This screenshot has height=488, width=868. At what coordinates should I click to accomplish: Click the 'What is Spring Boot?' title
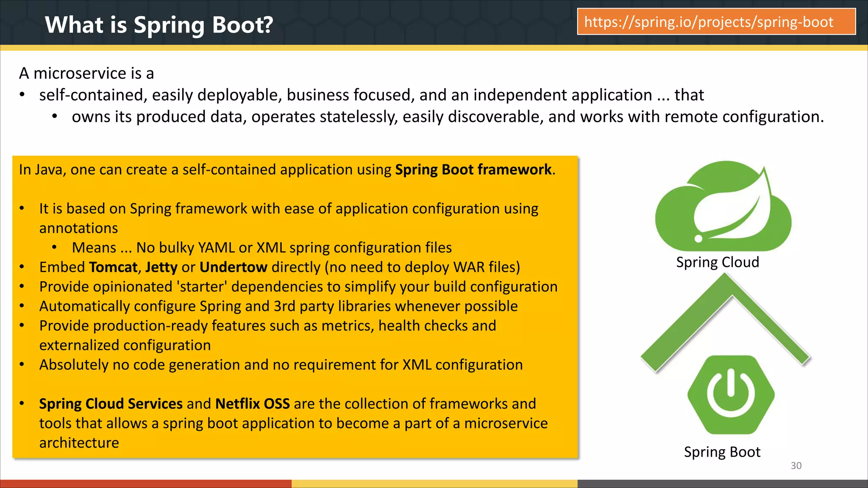point(159,25)
